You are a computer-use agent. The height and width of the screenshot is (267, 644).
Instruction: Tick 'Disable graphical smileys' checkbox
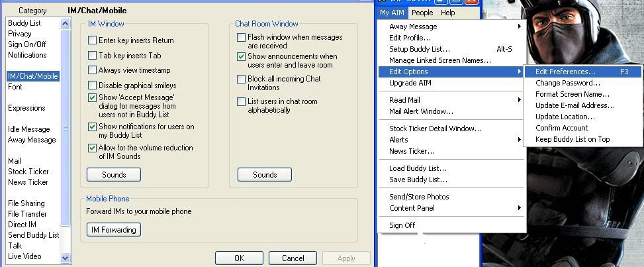(x=93, y=85)
